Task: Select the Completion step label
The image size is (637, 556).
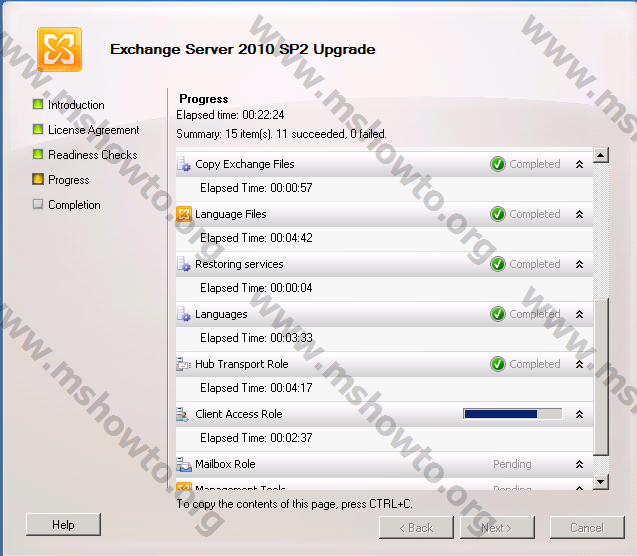Action: coord(74,205)
